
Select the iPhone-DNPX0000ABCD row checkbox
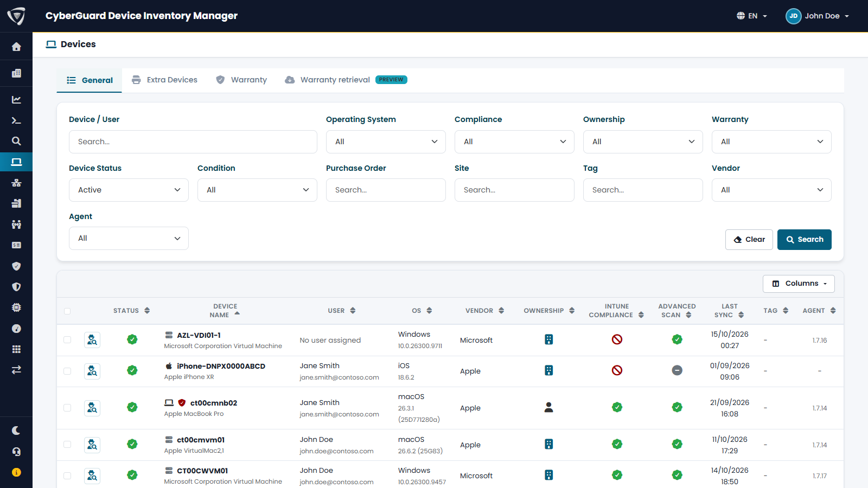pyautogui.click(x=67, y=371)
